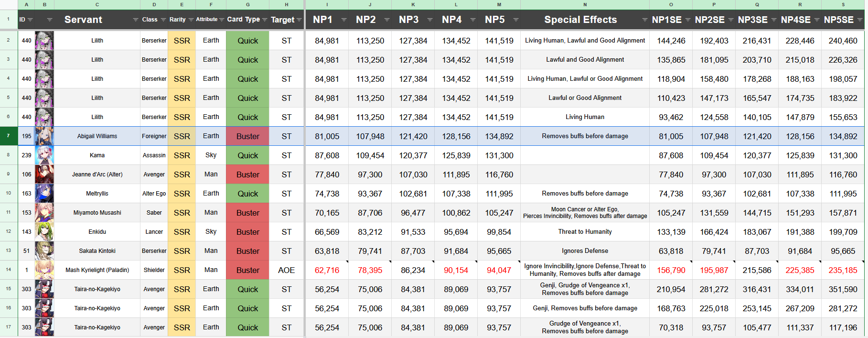Open the NP2 column filter dropdown
The image size is (868, 338).
coord(387,20)
